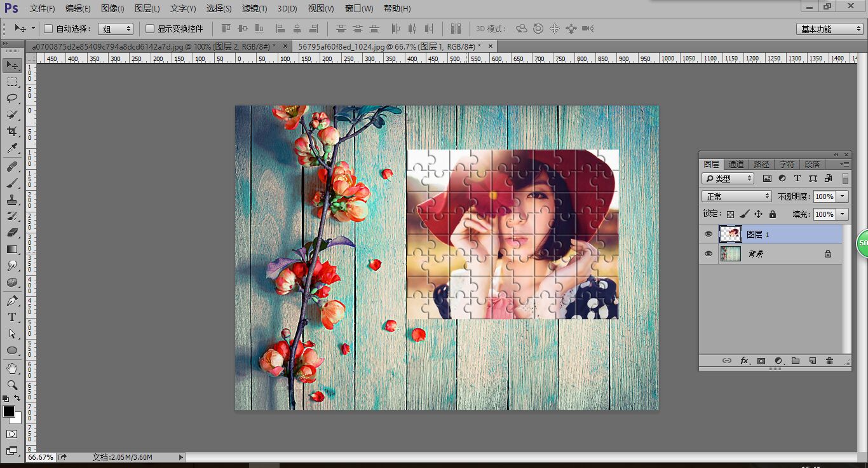Image resolution: width=868 pixels, height=468 pixels.
Task: Delete layer using the trash icon
Action: (x=829, y=361)
